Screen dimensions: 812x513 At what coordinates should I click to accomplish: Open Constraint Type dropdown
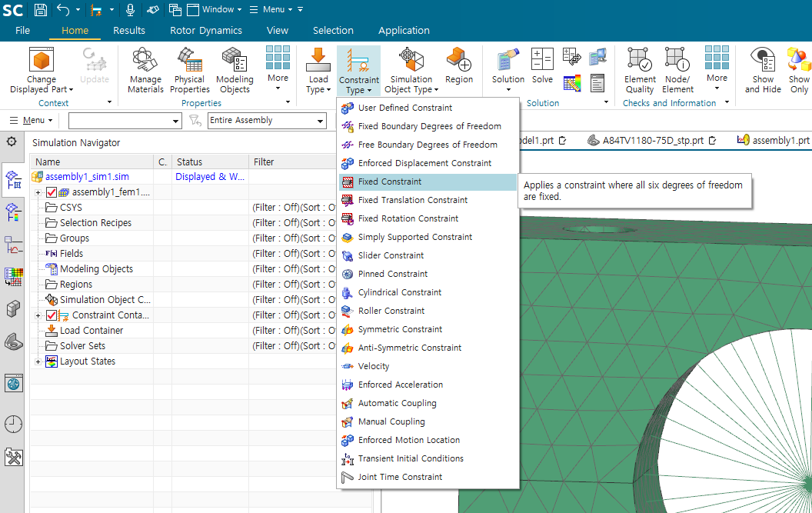(x=359, y=71)
